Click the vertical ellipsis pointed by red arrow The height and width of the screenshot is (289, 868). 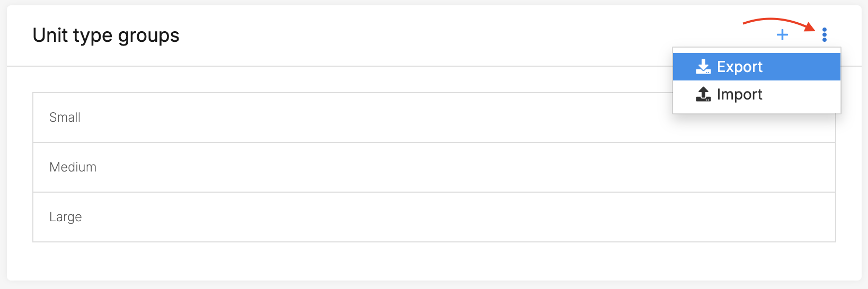click(x=824, y=35)
